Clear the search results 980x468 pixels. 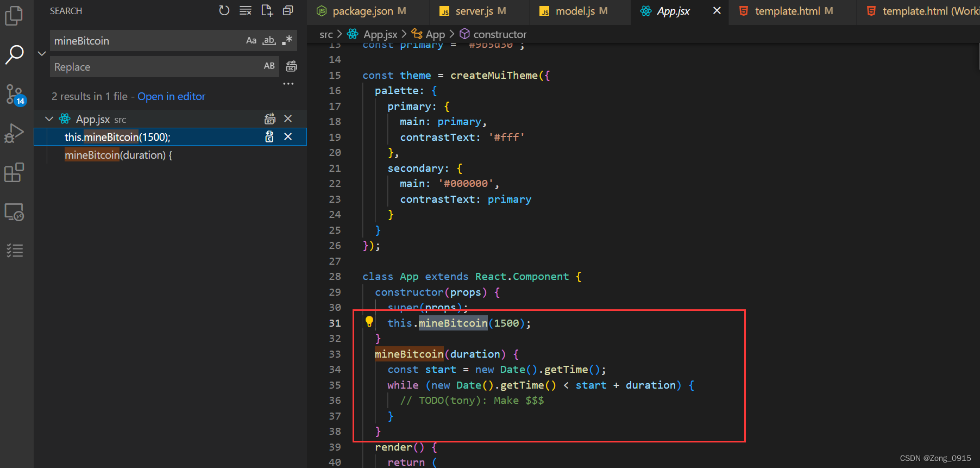pos(246,11)
